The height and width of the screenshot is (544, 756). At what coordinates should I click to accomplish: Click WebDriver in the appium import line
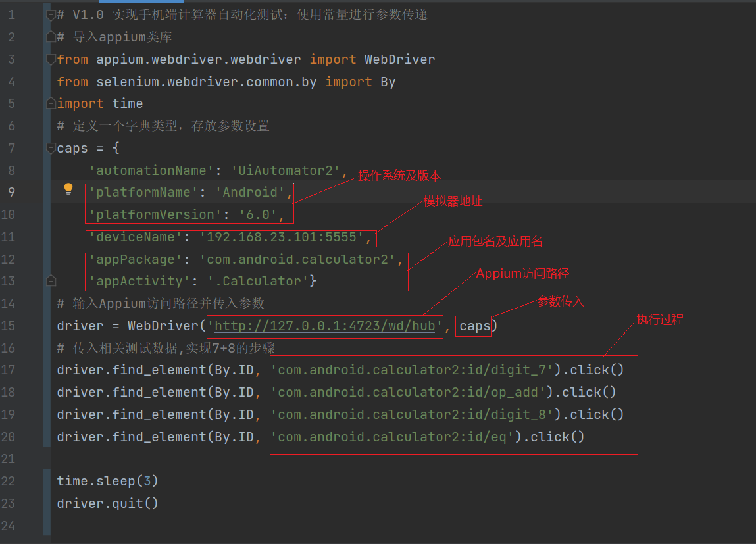click(x=399, y=60)
